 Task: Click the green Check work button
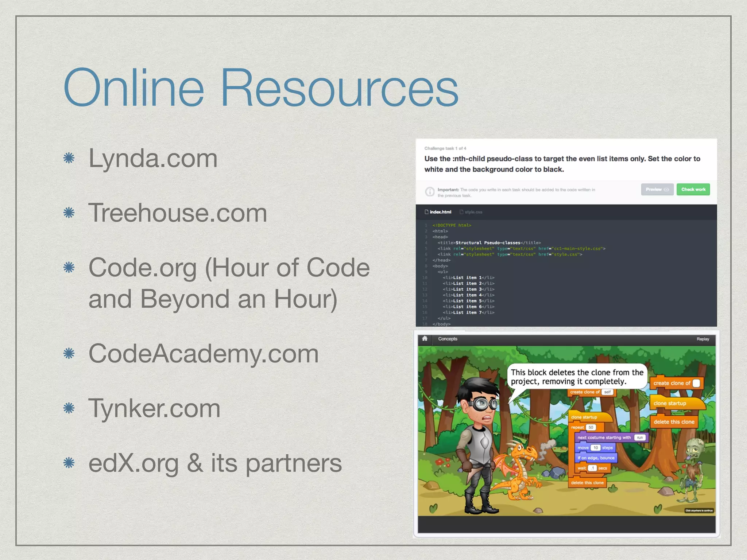tap(693, 189)
